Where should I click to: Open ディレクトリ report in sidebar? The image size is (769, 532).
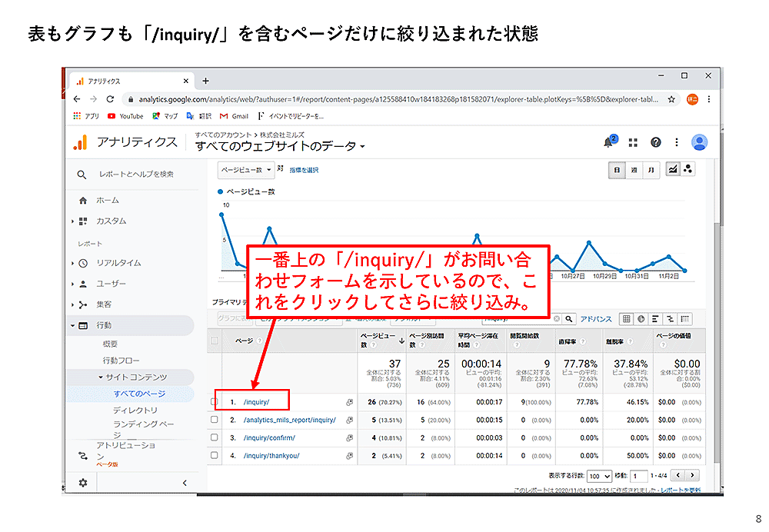(135, 411)
